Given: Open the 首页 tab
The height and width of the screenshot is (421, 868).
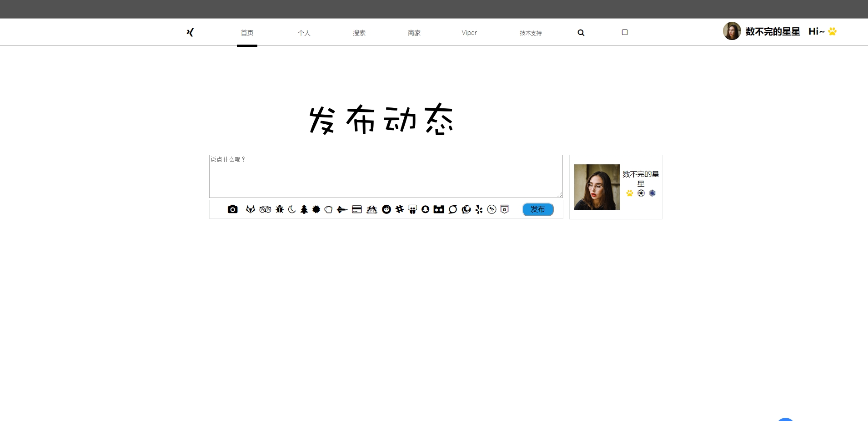Looking at the screenshot, I should 247,33.
